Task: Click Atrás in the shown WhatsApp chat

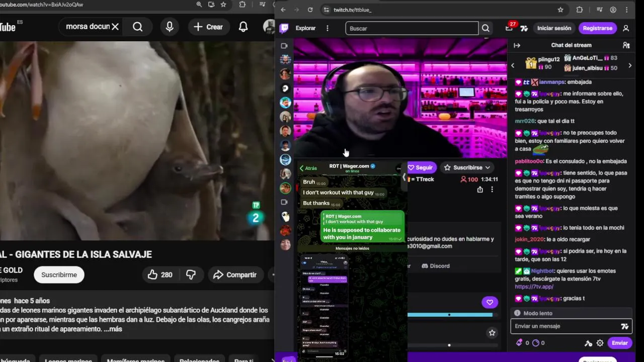Action: pyautogui.click(x=308, y=168)
